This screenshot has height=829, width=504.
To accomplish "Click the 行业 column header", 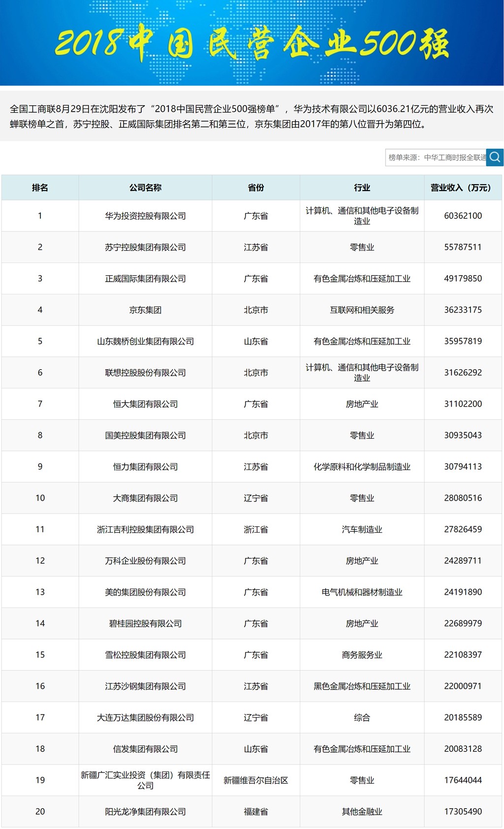I will (x=362, y=188).
